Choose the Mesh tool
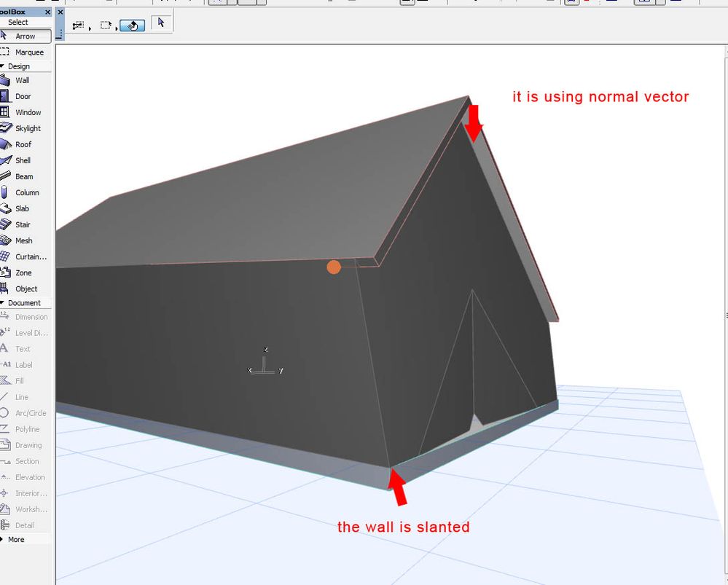Viewport: 728px width, 585px height. [25, 240]
